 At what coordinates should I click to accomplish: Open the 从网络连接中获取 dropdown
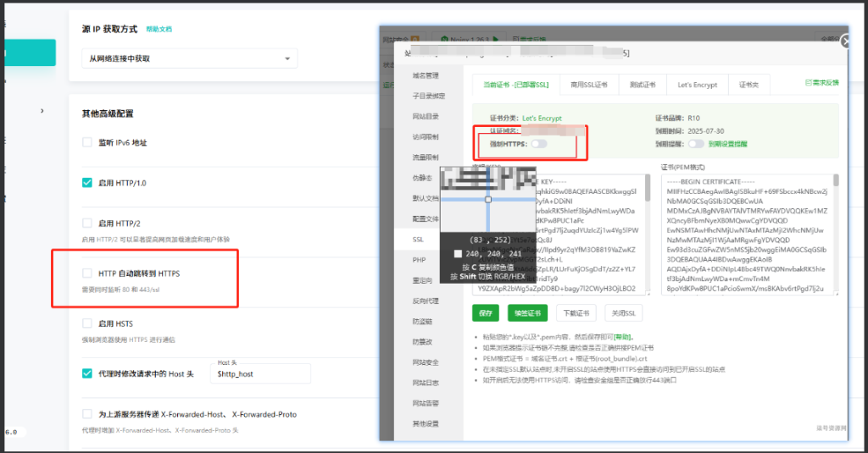pyautogui.click(x=189, y=58)
